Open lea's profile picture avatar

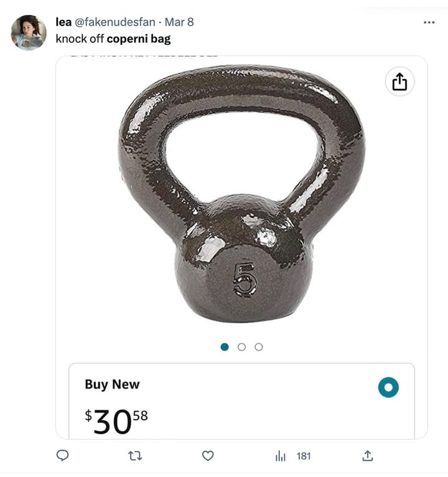pyautogui.click(x=29, y=32)
